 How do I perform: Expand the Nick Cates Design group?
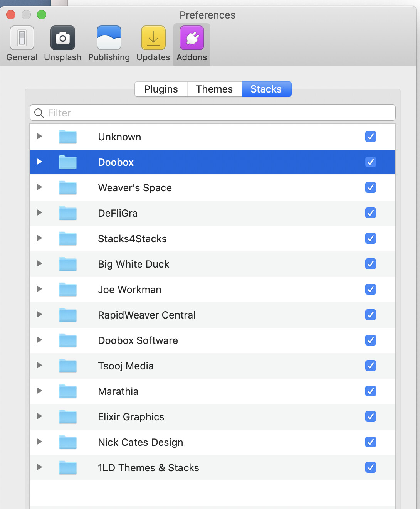[x=39, y=442]
